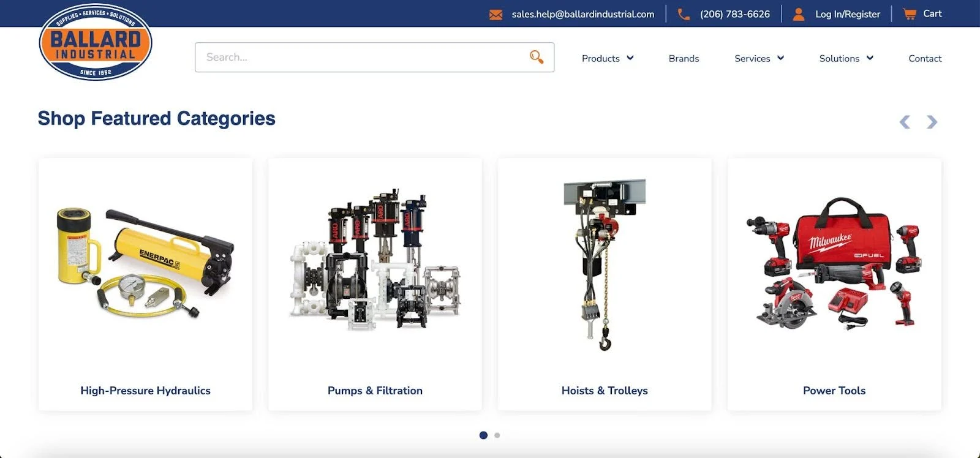Open the Power Tools category image
This screenshot has height=458, width=980.
coord(834,263)
